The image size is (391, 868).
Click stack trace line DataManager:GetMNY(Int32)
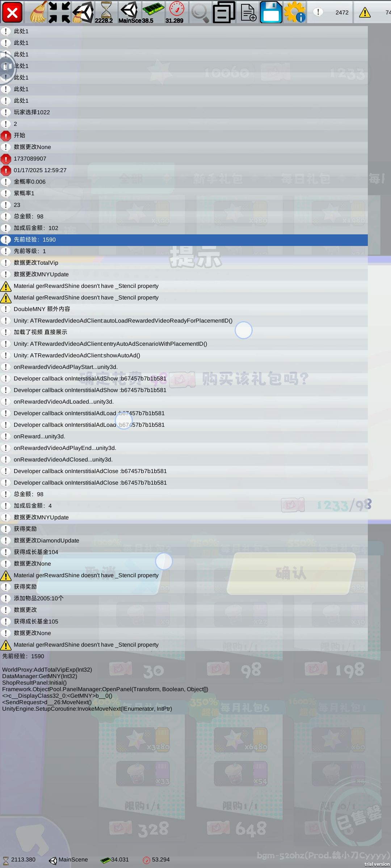click(39, 676)
